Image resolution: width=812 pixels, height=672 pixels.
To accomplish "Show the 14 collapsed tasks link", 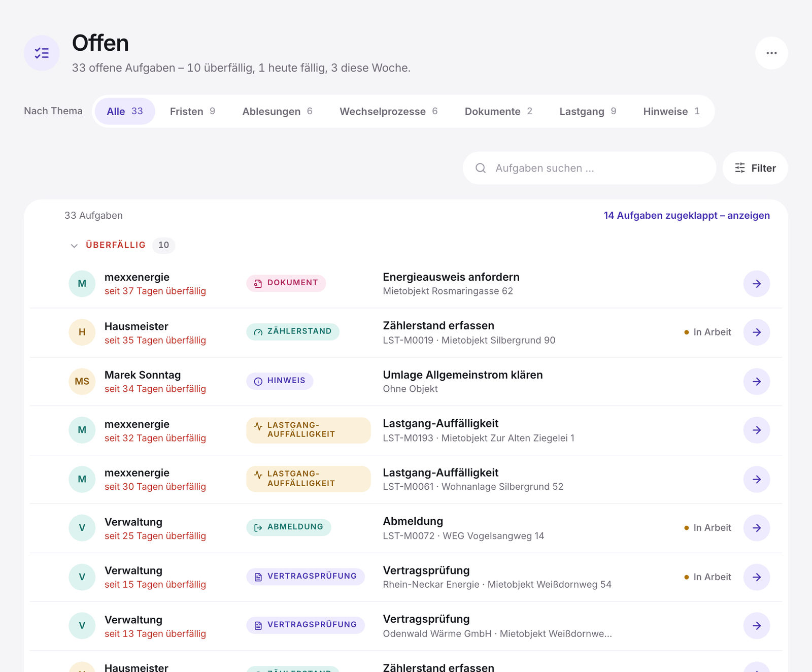I will tap(687, 216).
